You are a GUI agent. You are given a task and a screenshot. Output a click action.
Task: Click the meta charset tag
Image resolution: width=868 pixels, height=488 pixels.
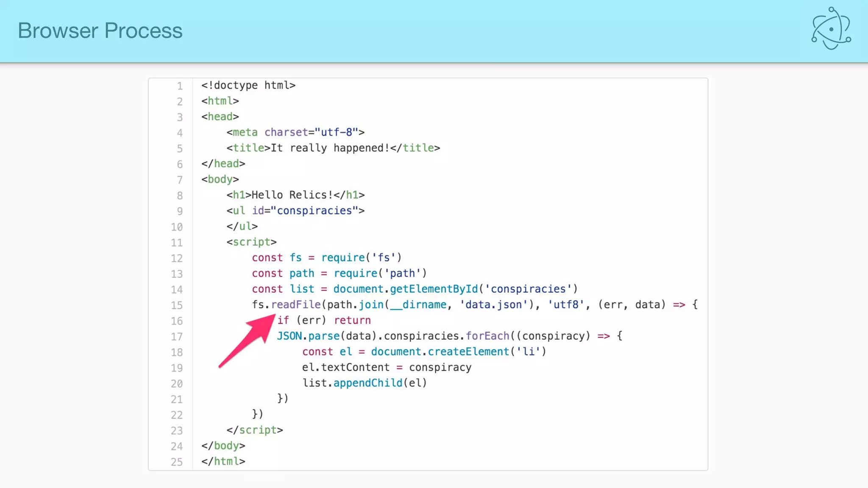click(x=295, y=132)
